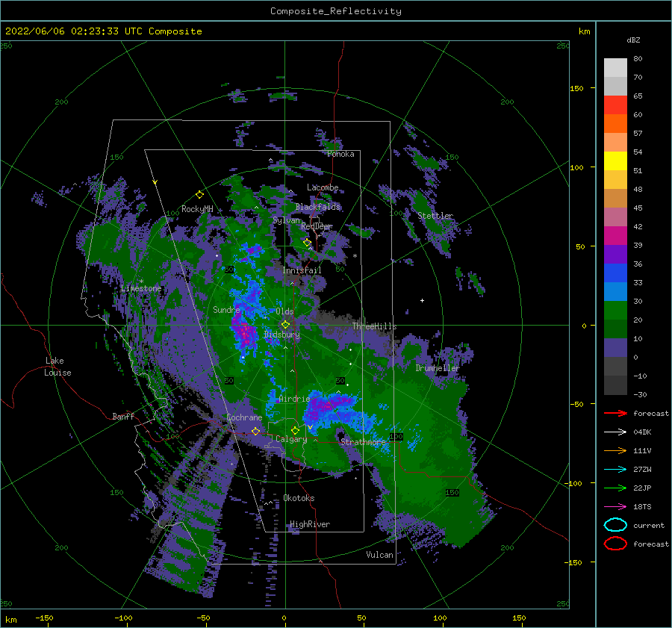This screenshot has height=628, width=672.
Task: Click the ThreeHills town label
Action: (x=374, y=326)
